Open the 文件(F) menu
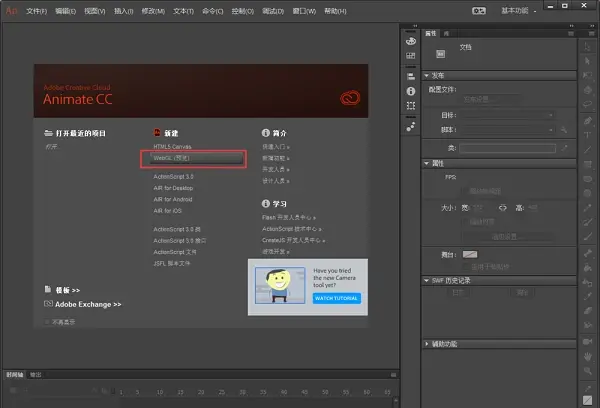 coord(37,11)
